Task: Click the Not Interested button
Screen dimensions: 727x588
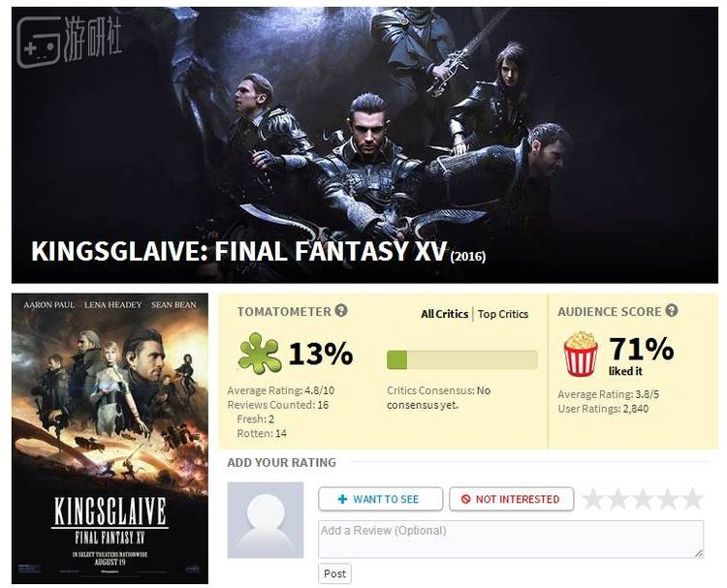Action: pos(512,499)
